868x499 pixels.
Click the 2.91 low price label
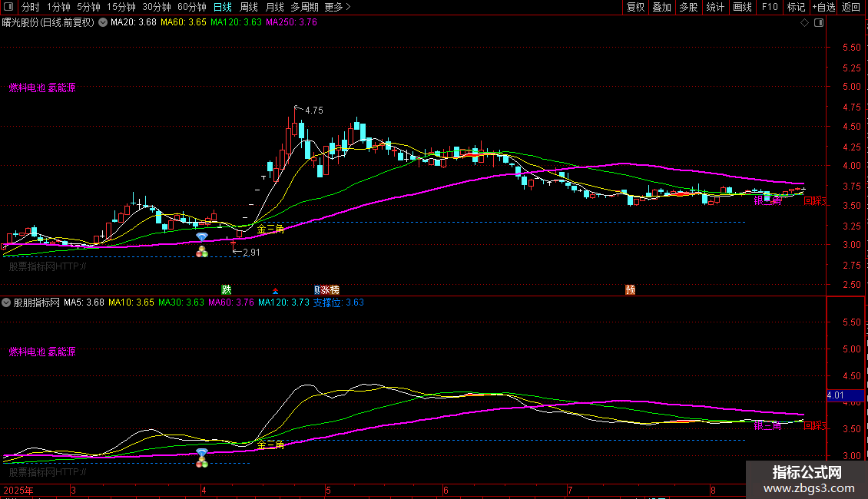coord(251,253)
